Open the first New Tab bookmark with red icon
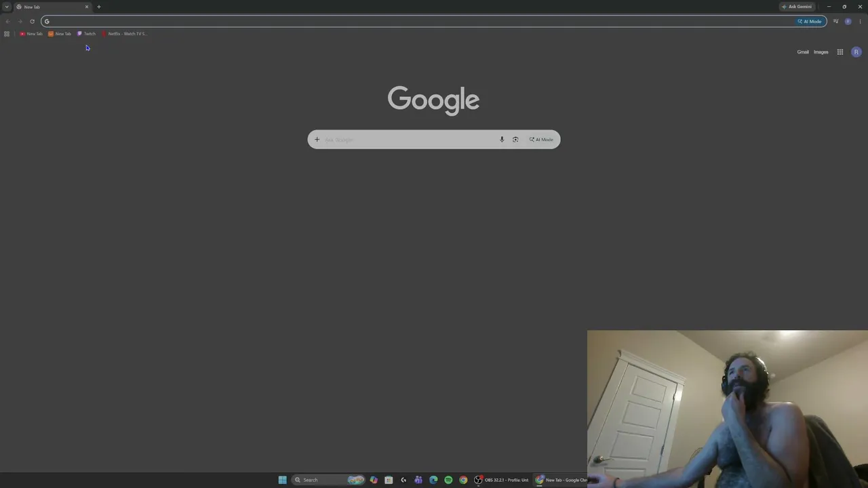This screenshot has width=868, height=488. (31, 34)
